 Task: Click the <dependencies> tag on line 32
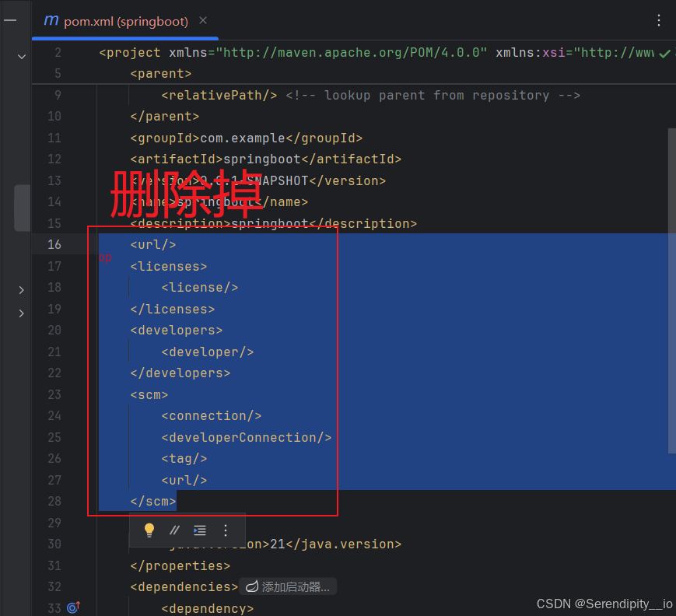[x=184, y=586]
